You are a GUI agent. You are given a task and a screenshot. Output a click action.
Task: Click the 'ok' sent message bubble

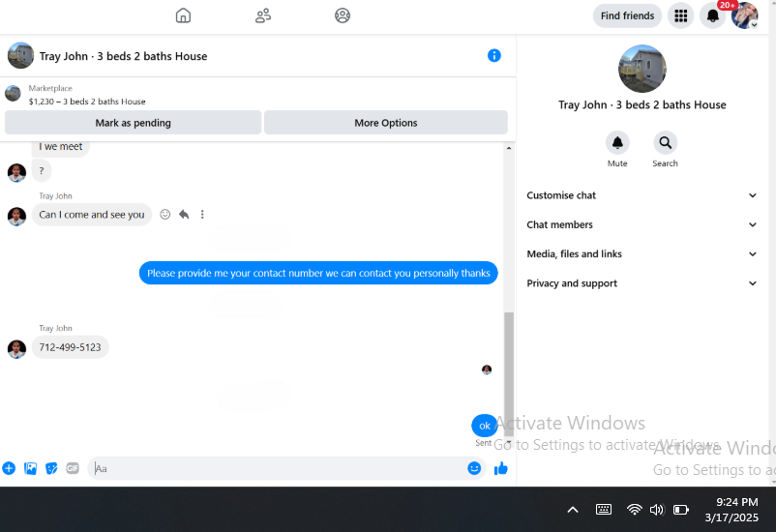tap(485, 426)
